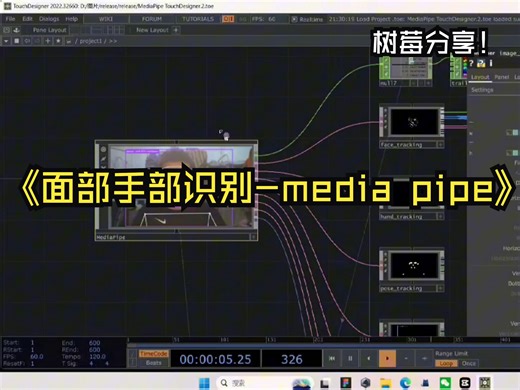Toggle the Realtime flag
The width and height of the screenshot is (520, 390).
tap(307, 19)
